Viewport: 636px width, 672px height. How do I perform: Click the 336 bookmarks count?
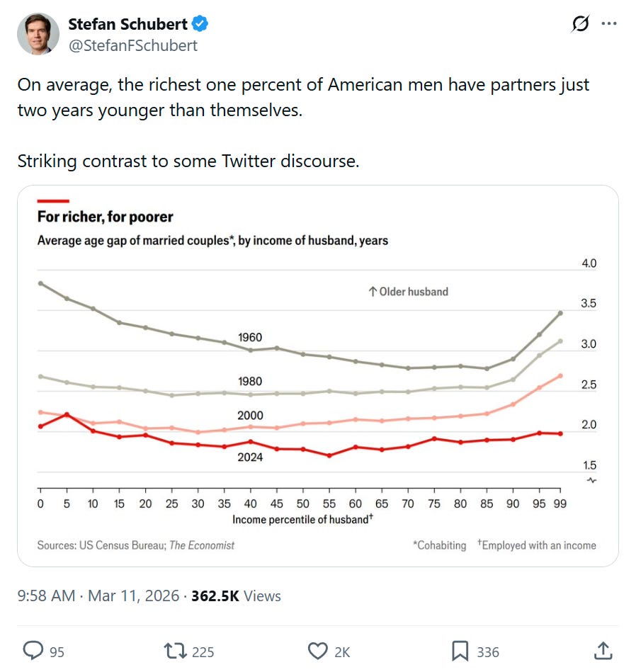487,651
